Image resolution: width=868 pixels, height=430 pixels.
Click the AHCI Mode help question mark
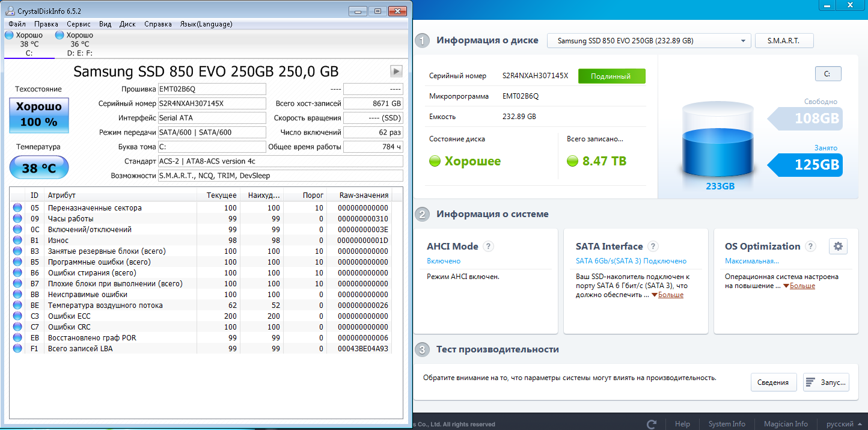pyautogui.click(x=489, y=246)
